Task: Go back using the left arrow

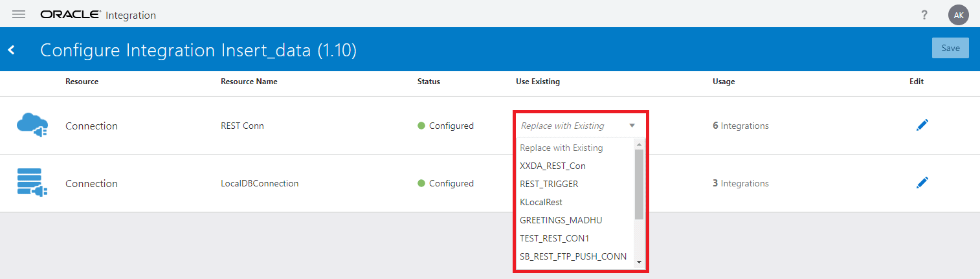Action: click(12, 50)
